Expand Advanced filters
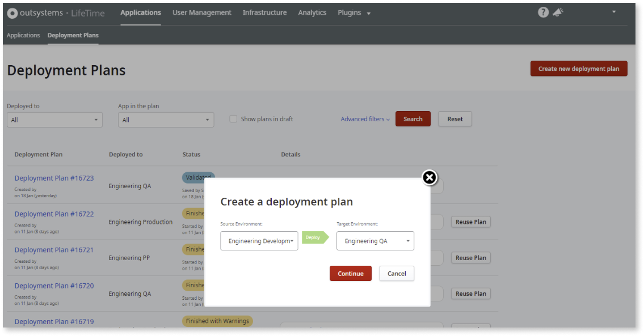 [364, 118]
